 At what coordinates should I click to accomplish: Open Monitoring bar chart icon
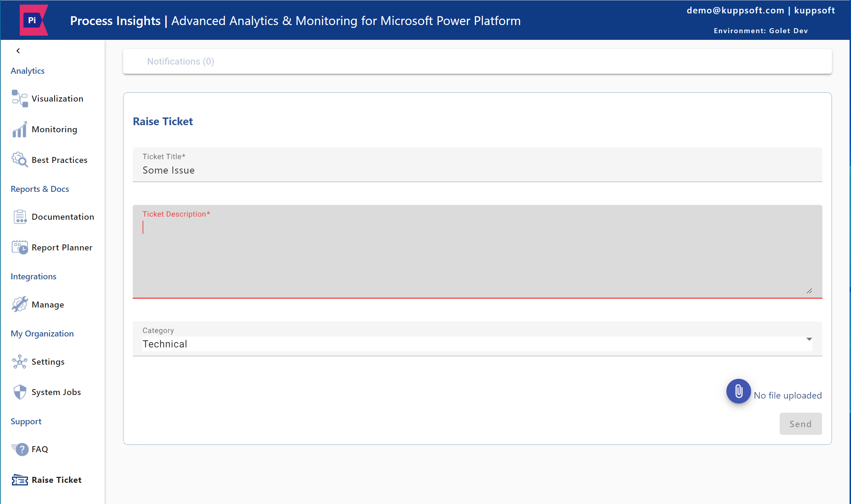point(19,129)
